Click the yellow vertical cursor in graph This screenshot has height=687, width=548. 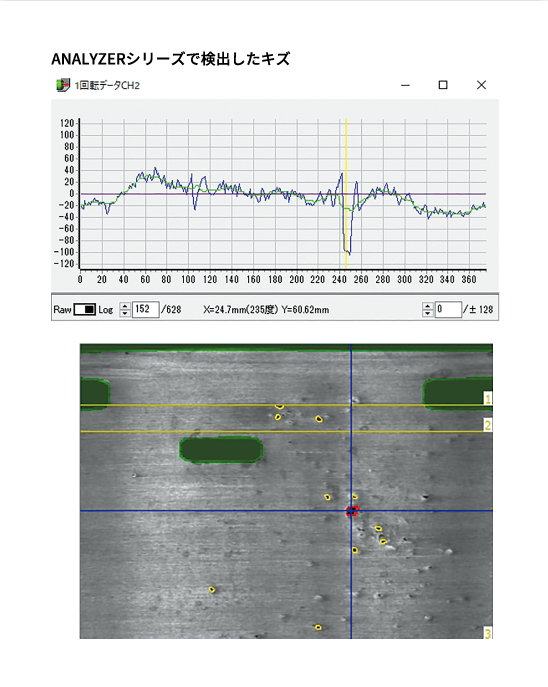point(346,193)
